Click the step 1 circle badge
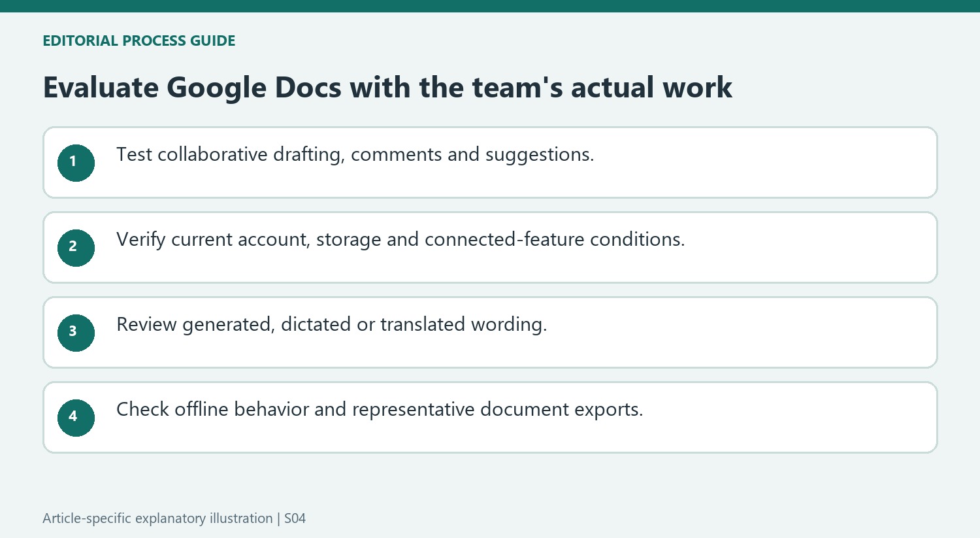The width and height of the screenshot is (980, 538). pos(76,163)
